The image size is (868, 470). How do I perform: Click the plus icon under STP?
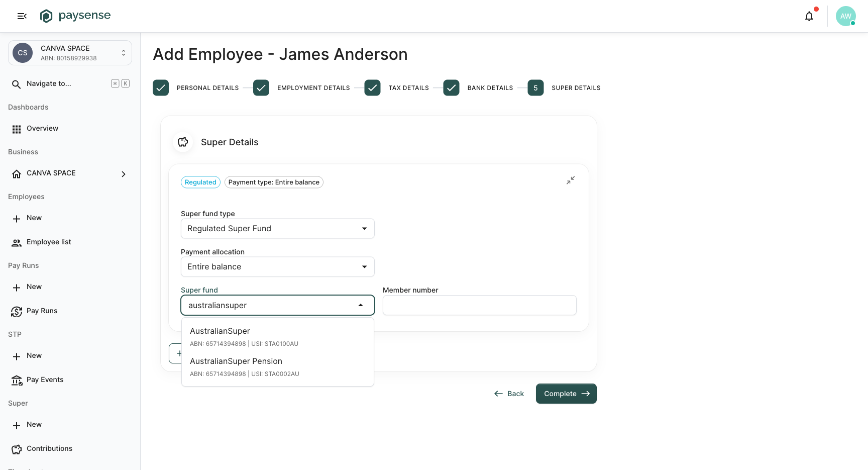[17, 356]
